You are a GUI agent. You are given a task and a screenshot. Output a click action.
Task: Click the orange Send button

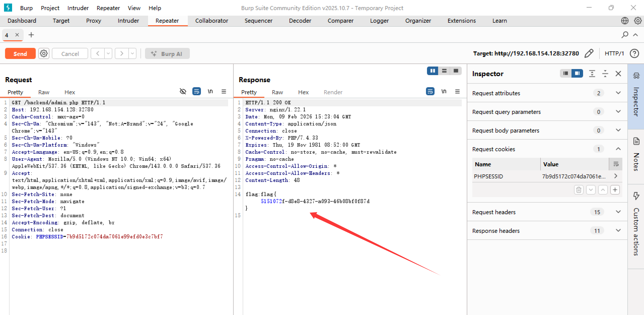click(20, 54)
